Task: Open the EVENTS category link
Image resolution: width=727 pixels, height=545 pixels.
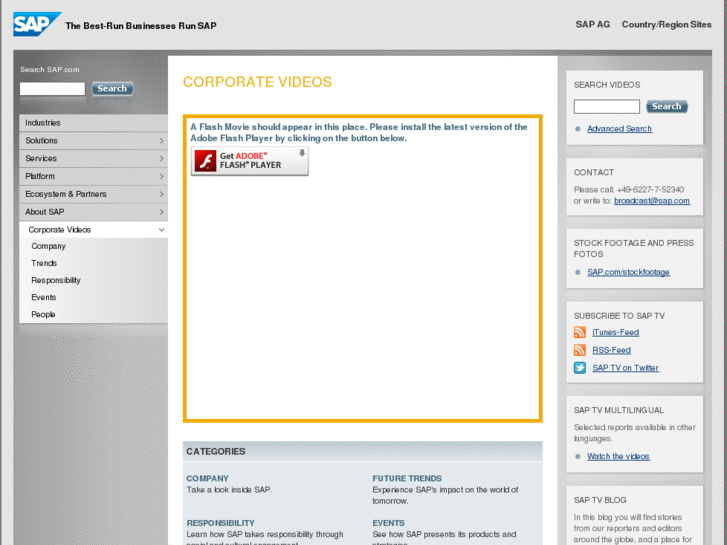Action: click(x=388, y=523)
